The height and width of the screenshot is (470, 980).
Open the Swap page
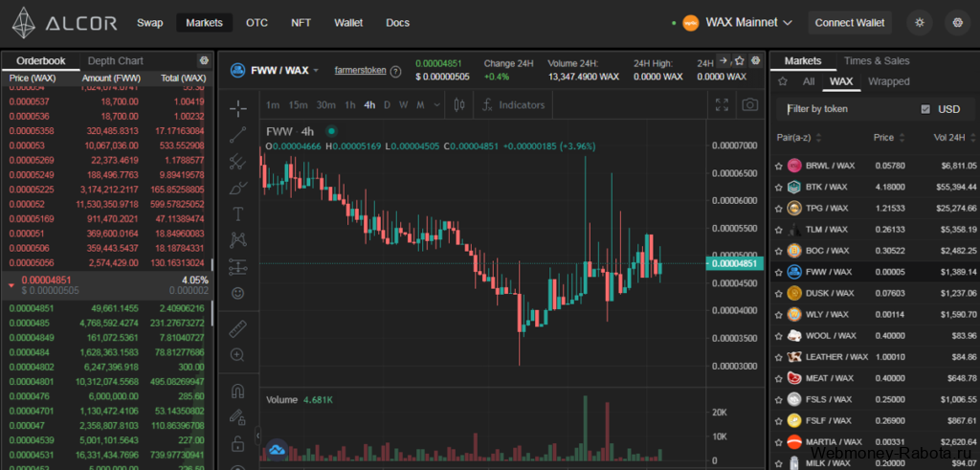pyautogui.click(x=150, y=23)
